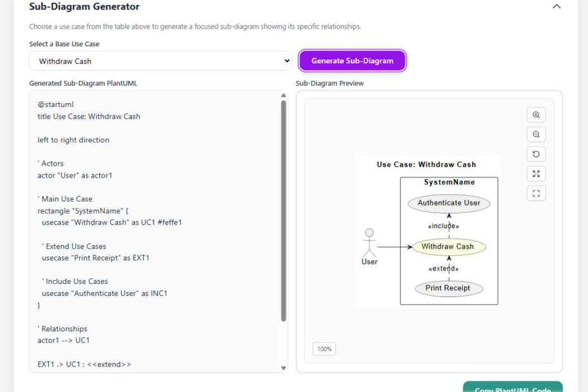Viewport: 588px width, 392px height.
Task: Select the Withdraw Cash use case ellipse
Action: [x=449, y=246]
